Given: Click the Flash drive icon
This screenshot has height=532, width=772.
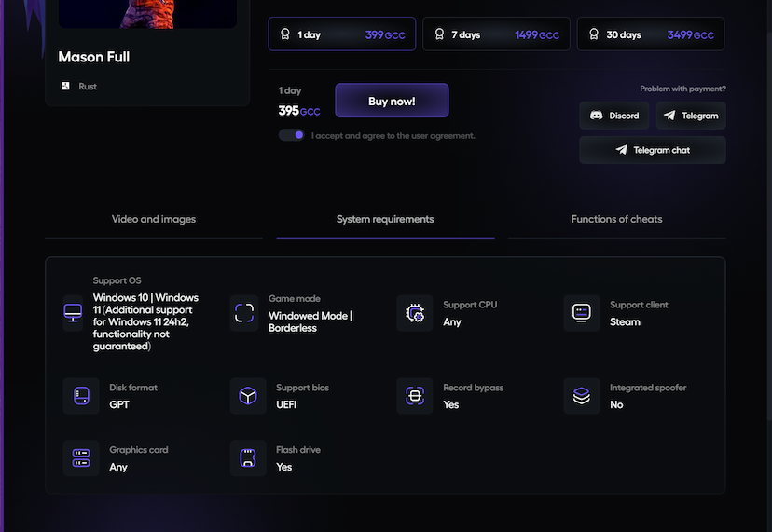Looking at the screenshot, I should pyautogui.click(x=248, y=458).
